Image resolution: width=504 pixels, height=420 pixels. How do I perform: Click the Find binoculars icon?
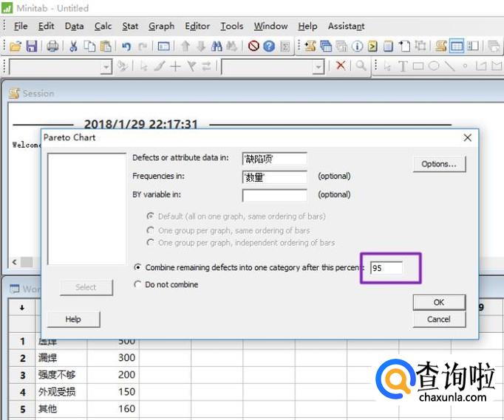[217, 47]
